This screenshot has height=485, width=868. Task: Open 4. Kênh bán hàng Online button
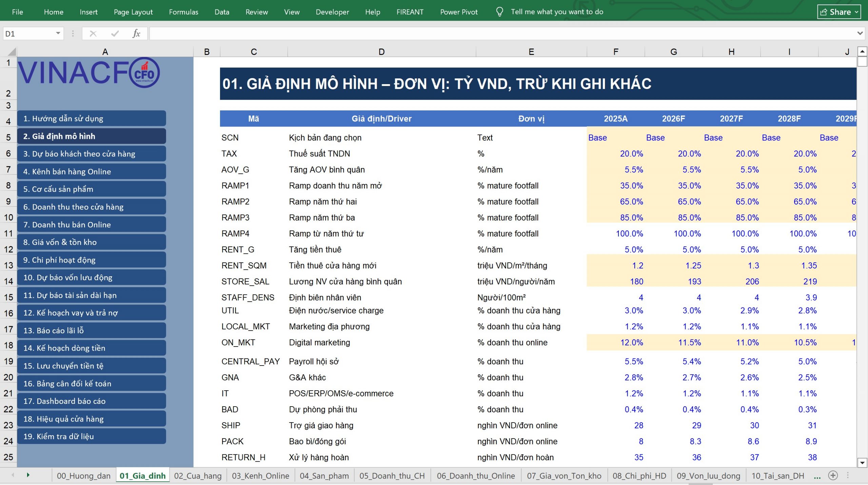pos(92,171)
